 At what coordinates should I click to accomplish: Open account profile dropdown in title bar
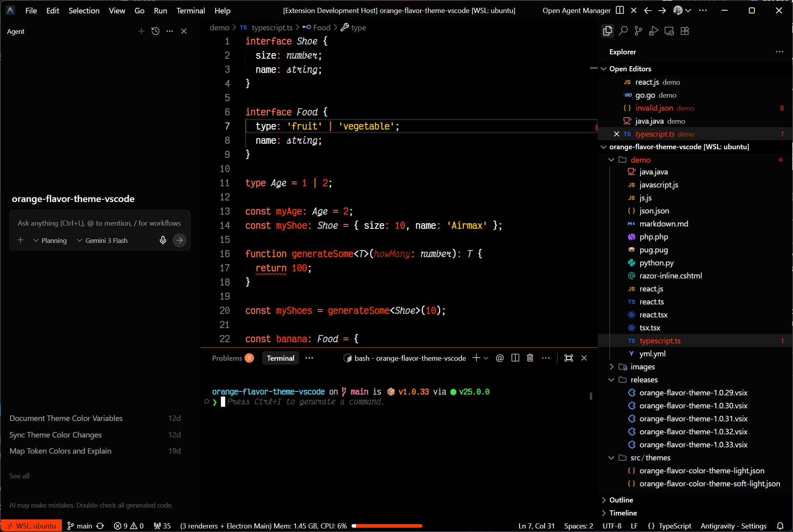click(682, 11)
